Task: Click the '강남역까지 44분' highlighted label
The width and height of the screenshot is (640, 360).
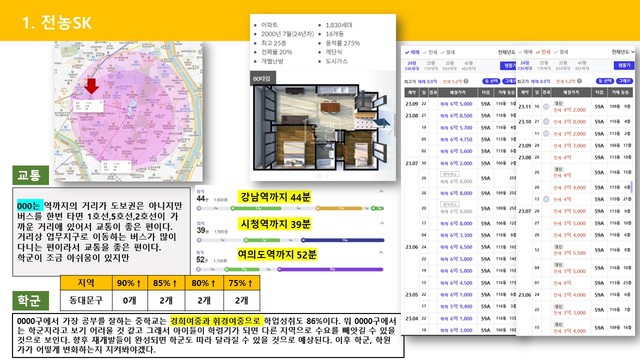Action: pos(275,197)
